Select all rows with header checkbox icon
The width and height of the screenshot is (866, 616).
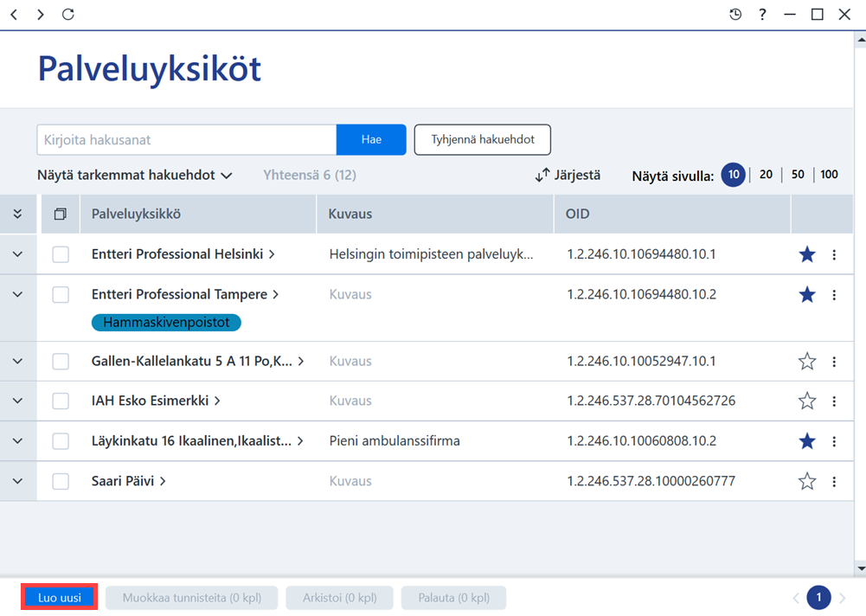click(61, 214)
